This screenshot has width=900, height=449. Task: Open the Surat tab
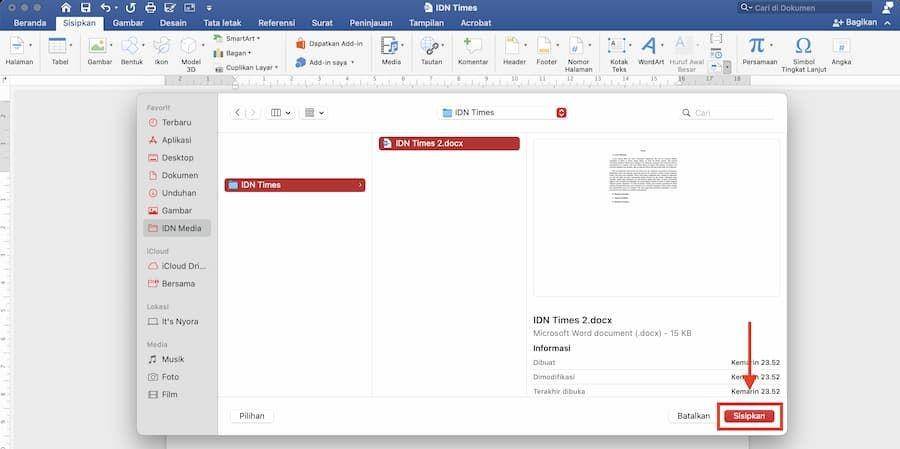(322, 23)
